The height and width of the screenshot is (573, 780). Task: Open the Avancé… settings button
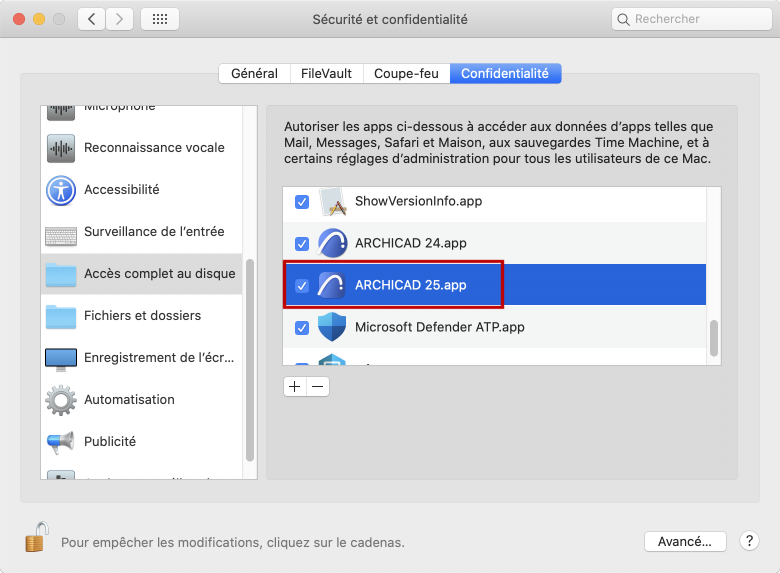point(685,541)
